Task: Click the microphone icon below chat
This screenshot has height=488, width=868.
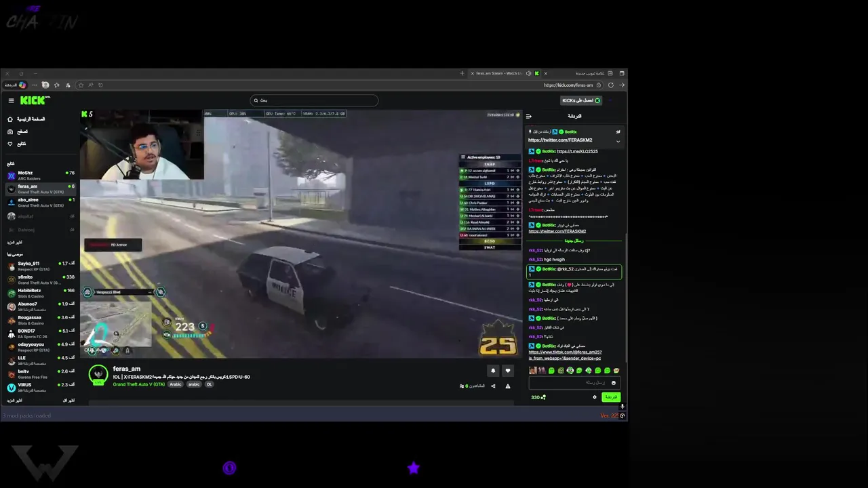Action: (x=622, y=407)
